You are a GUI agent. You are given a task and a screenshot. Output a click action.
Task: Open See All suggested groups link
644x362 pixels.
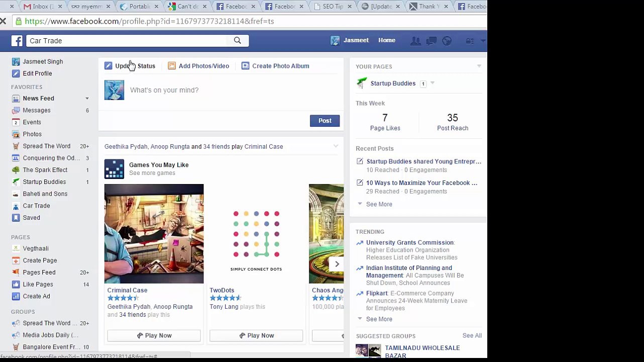pyautogui.click(x=472, y=336)
